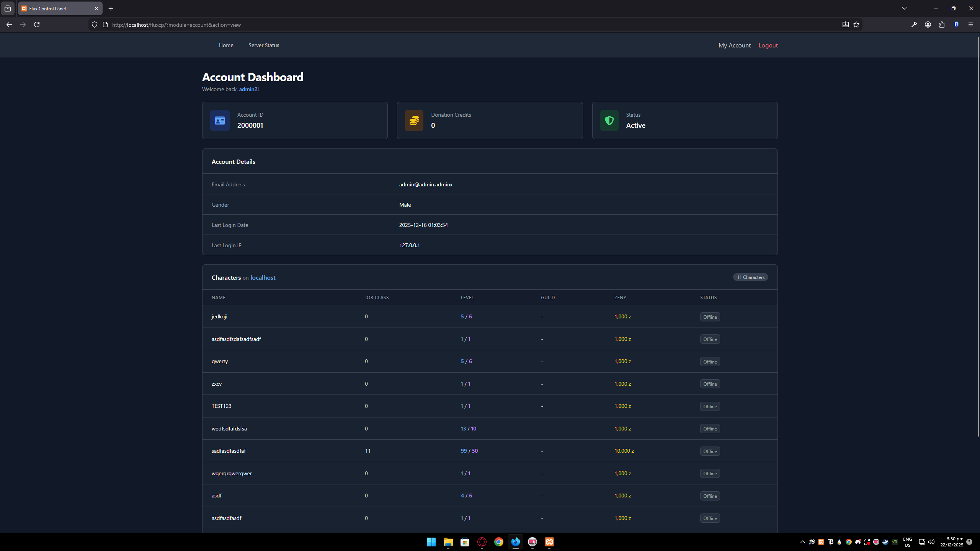Click the admin2 username link
Screen dimensions: 980x551
248,89
